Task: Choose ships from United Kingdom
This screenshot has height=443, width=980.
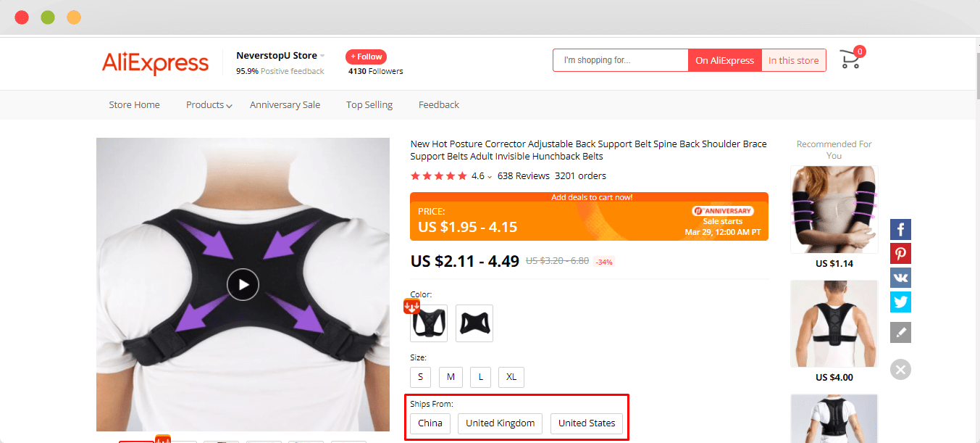Action: [x=501, y=423]
